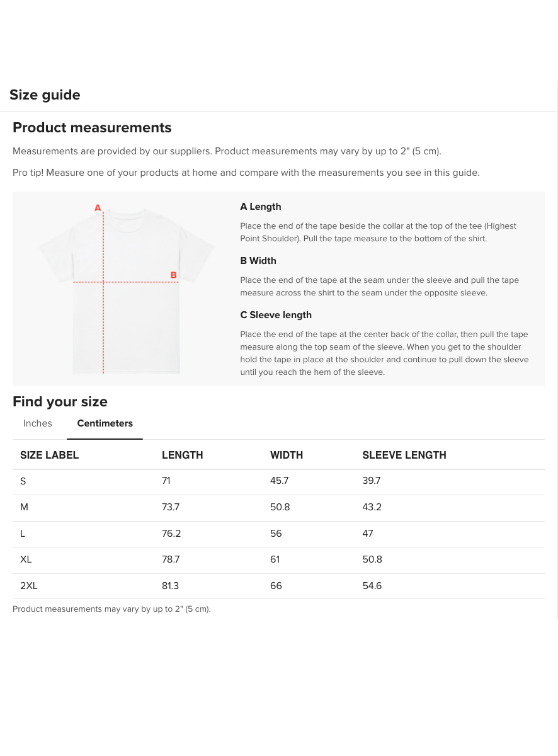Image resolution: width=558 pixels, height=756 pixels.
Task: Click the WIDTH column header
Action: click(287, 455)
